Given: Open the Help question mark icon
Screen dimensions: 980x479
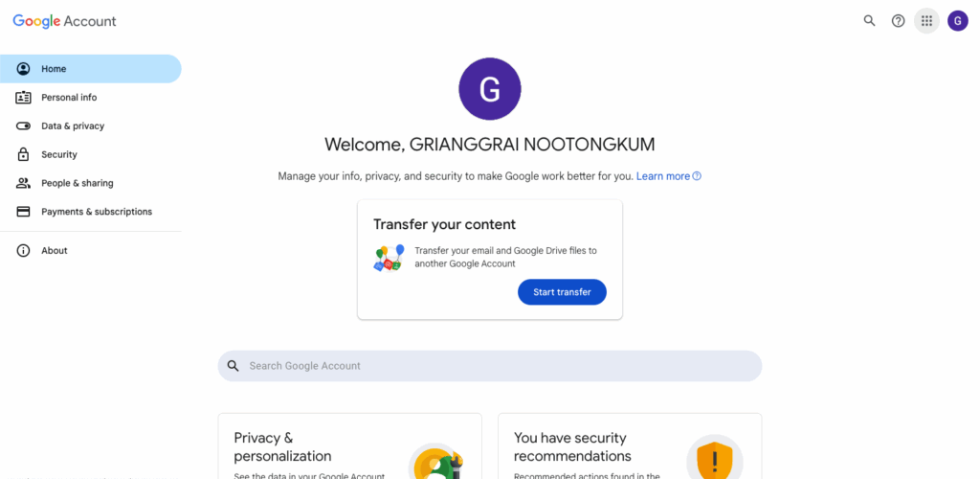Looking at the screenshot, I should coord(898,21).
